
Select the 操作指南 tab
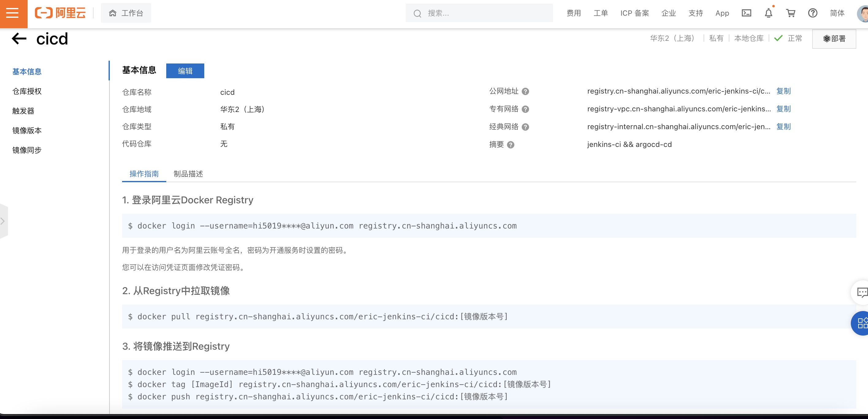(144, 174)
